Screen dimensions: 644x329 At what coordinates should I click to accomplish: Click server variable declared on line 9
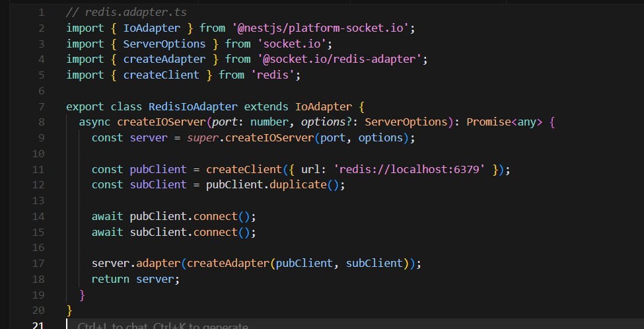tap(149, 138)
